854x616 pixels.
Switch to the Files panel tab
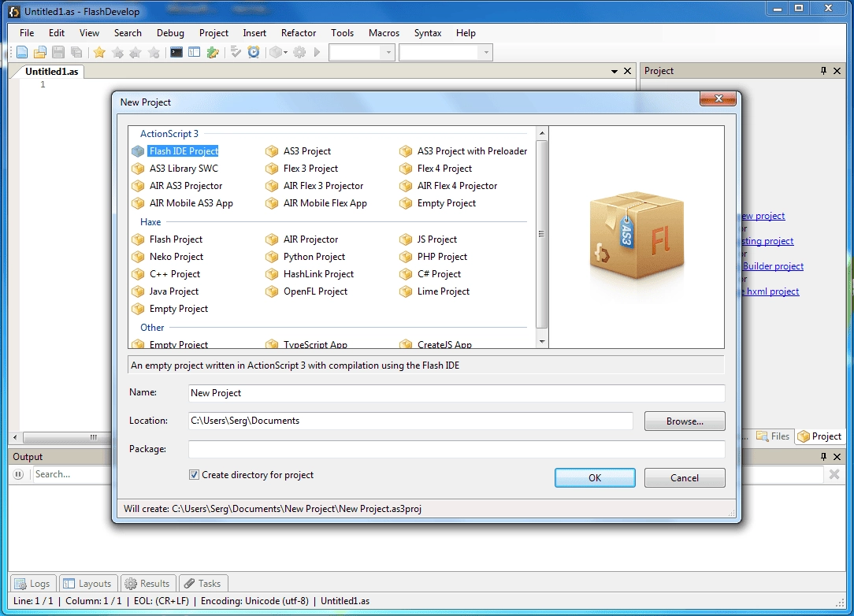[773, 436]
